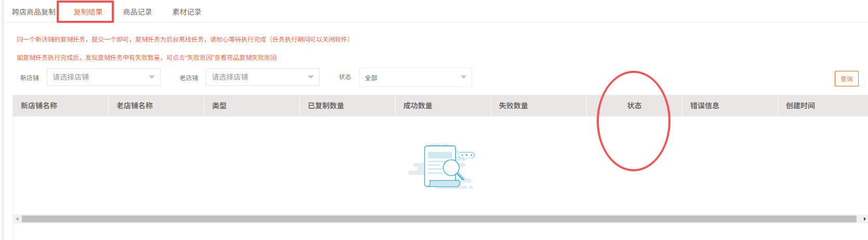Screen dimensions: 868x240
Task: Click the 新店铺名称 column header
Action: [x=39, y=106]
